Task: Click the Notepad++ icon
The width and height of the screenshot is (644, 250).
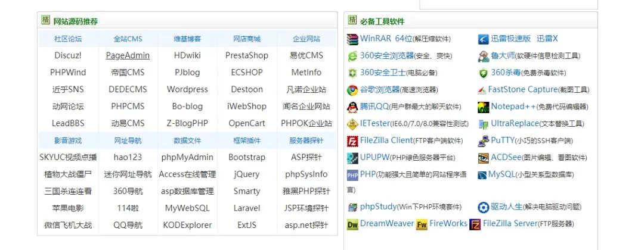Action: coord(484,107)
